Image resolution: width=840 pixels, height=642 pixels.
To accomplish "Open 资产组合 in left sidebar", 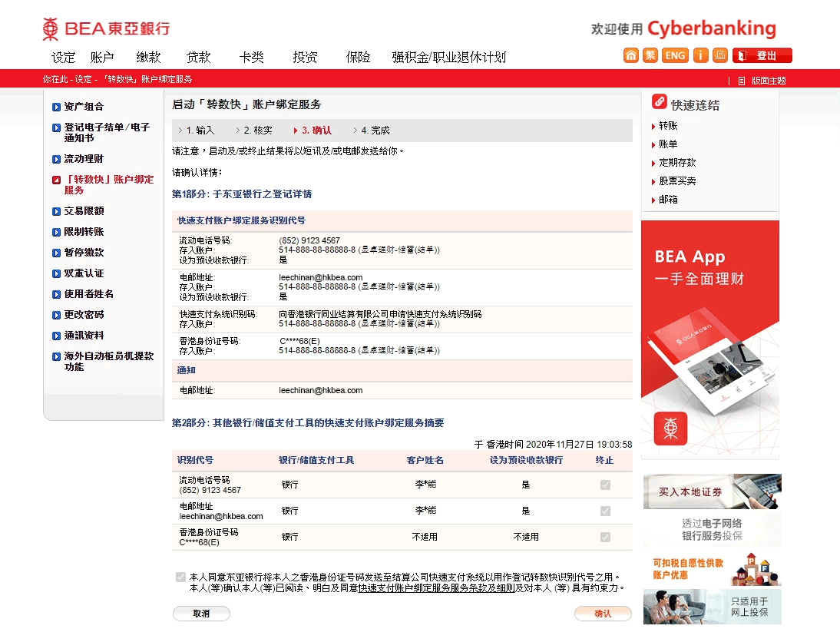I will tap(84, 107).
